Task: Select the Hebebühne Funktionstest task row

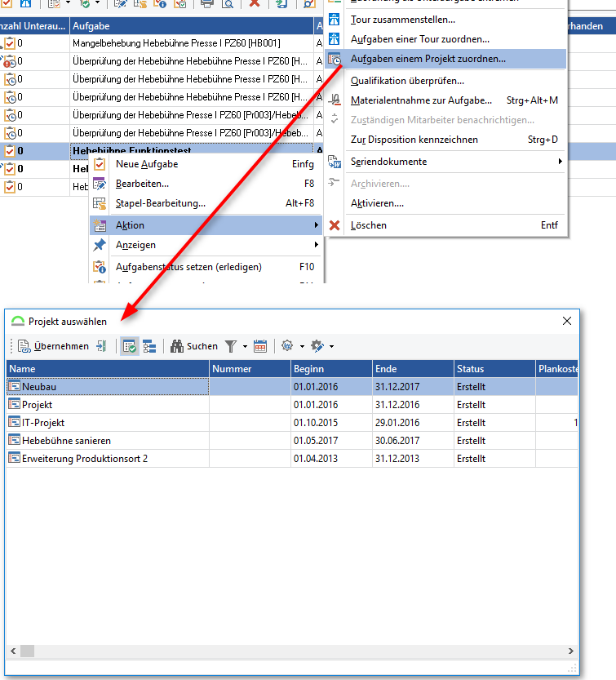Action: click(x=192, y=151)
